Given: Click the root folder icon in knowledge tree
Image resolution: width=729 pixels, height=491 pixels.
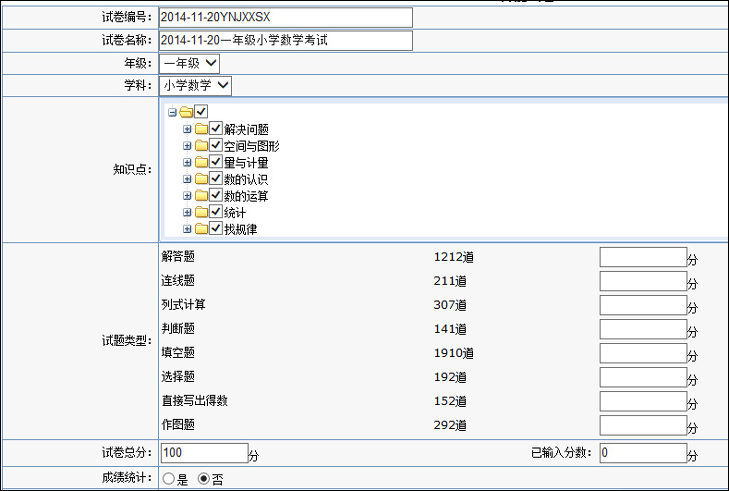Looking at the screenshot, I should (186, 112).
